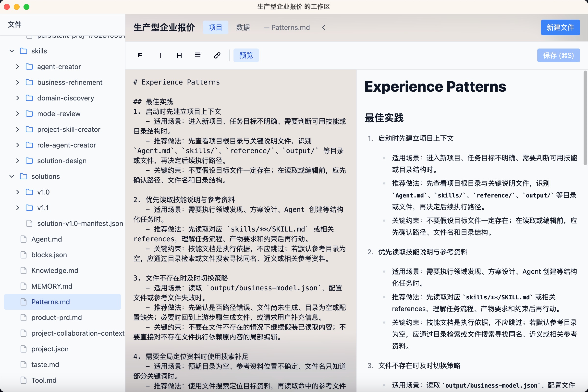This screenshot has width=588, height=392.
Task: Open the MEMORY.md file
Action: (x=62, y=286)
